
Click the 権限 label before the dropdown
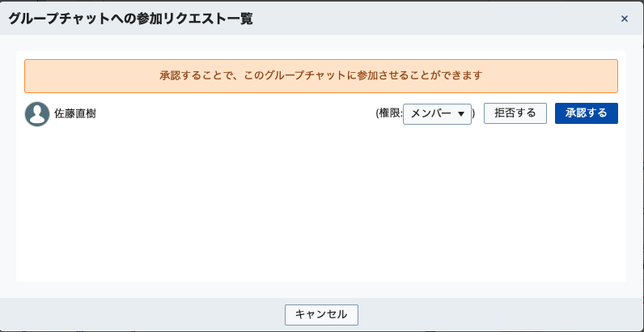click(x=388, y=114)
